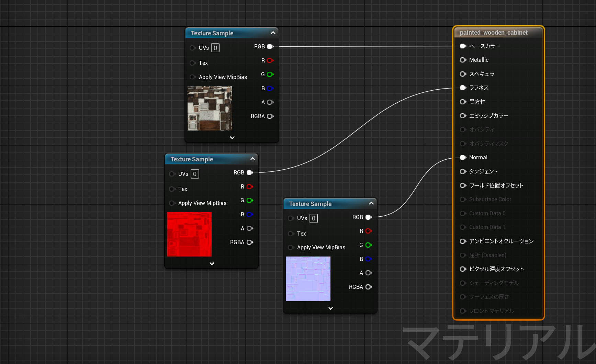Expand bottom chevron of normal map sample node
Viewport: 596px width, 364px height.
(x=330, y=308)
